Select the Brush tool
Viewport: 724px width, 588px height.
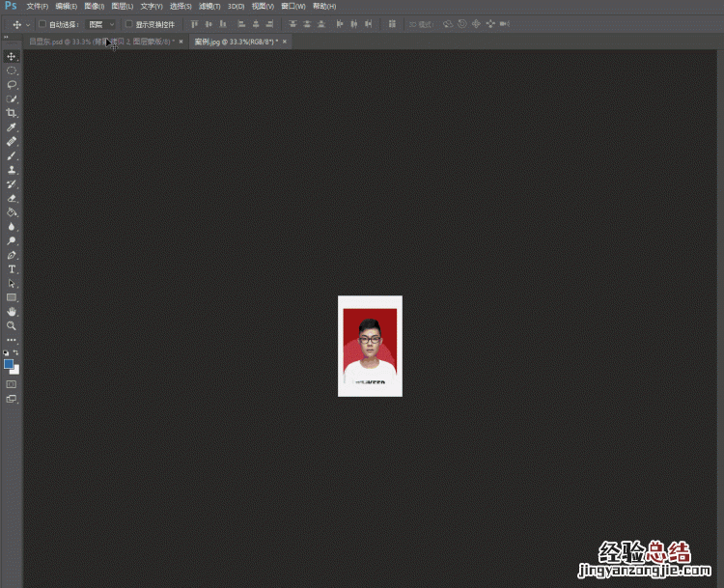point(12,155)
